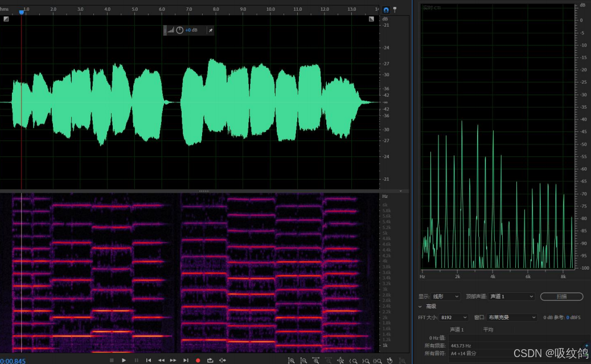591x364 pixels.
Task: Toggle snapping magnet icon above timeline
Action: coord(386,10)
